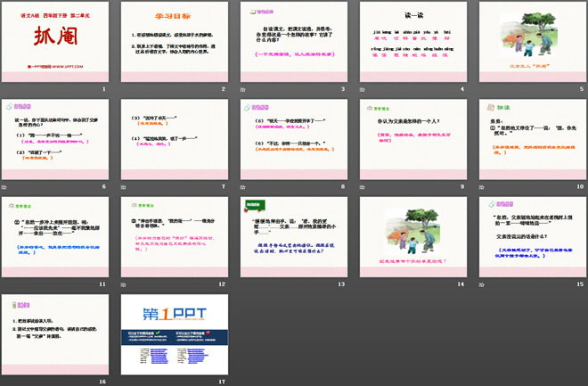
Task: Click animation star icon under slide 6
Action: click(4, 187)
